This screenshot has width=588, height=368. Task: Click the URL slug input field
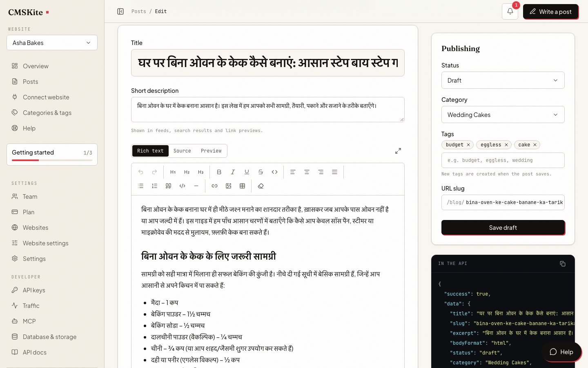[503, 202]
